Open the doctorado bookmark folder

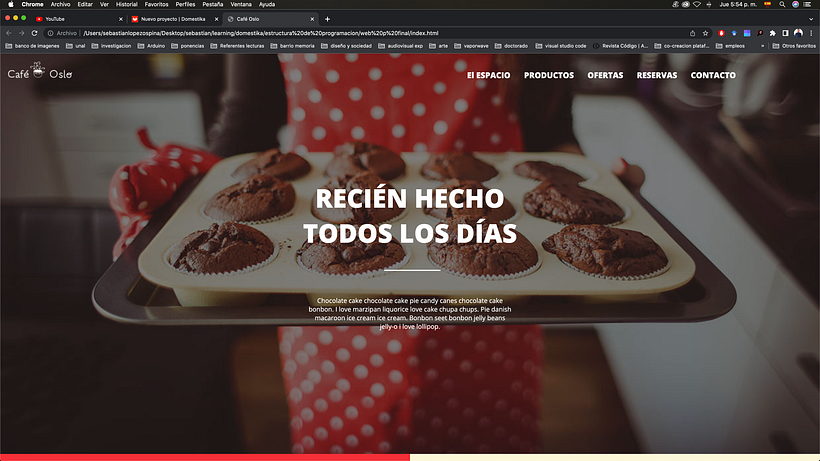coord(511,46)
